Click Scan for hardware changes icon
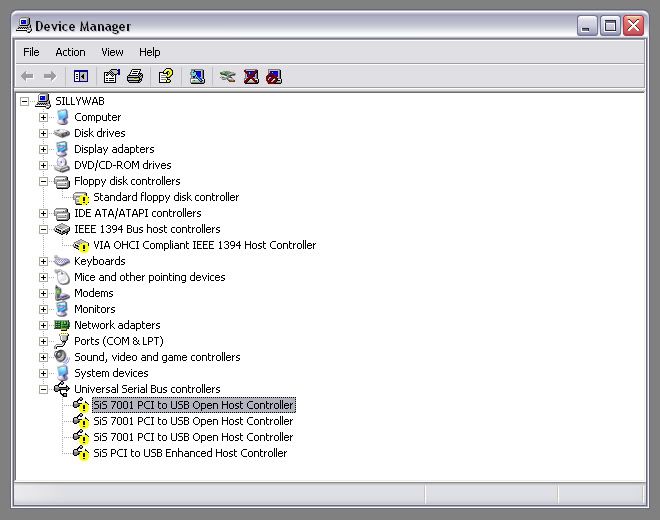Viewport: 660px width, 520px height. pyautogui.click(x=197, y=76)
